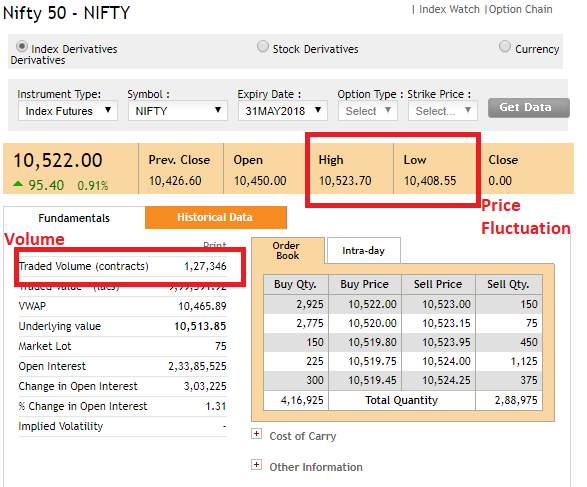Click the 95.40 point change value
This screenshot has width=587, height=487.
click(46, 185)
